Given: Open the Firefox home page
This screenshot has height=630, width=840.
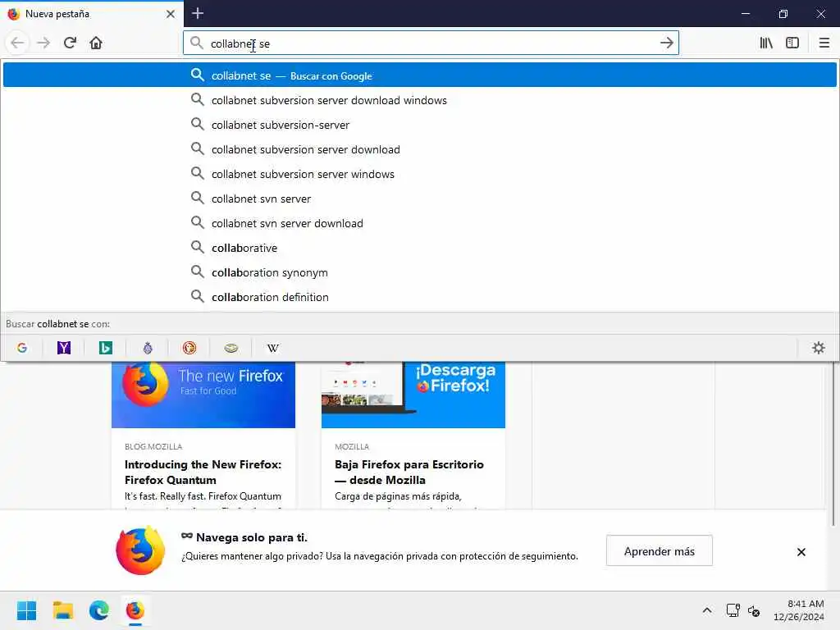Looking at the screenshot, I should tap(96, 43).
